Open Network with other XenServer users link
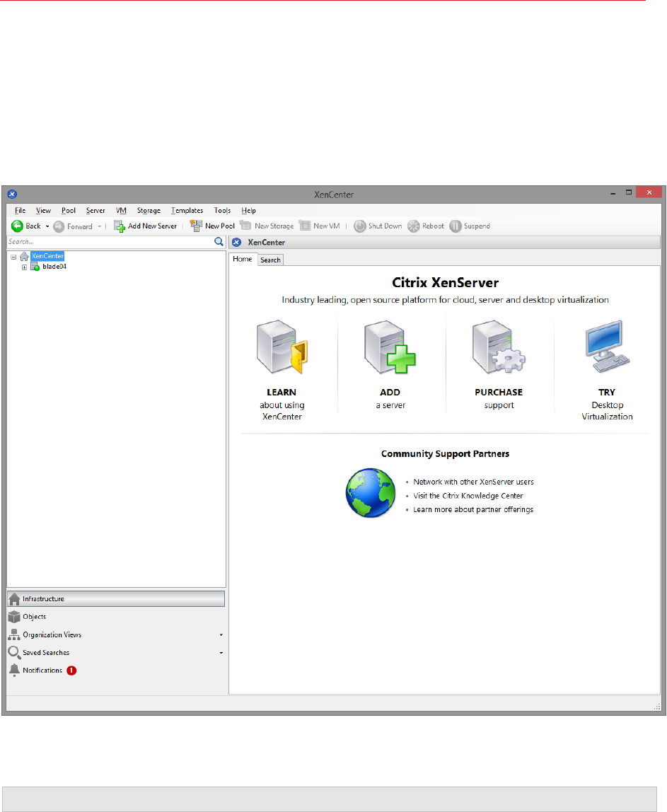 (x=473, y=482)
